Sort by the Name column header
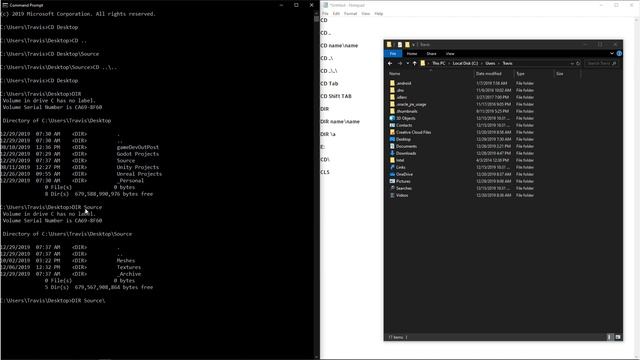This screenshot has height=360, width=640. pos(395,74)
